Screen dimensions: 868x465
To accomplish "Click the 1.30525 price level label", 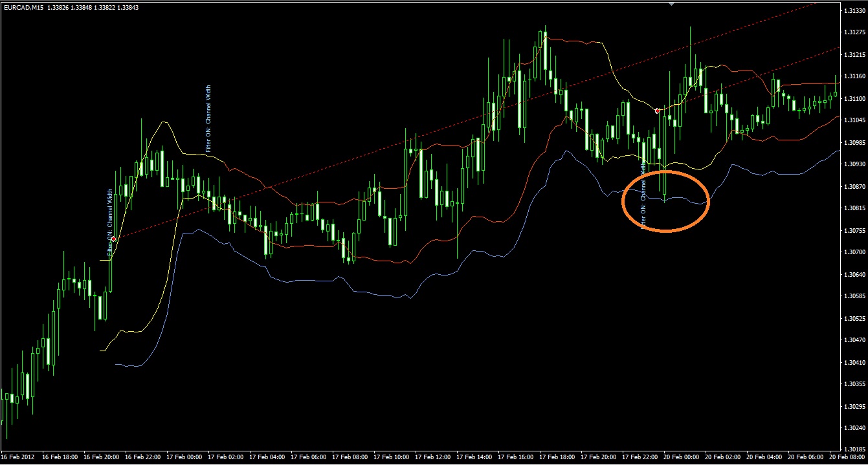I will tap(855, 319).
